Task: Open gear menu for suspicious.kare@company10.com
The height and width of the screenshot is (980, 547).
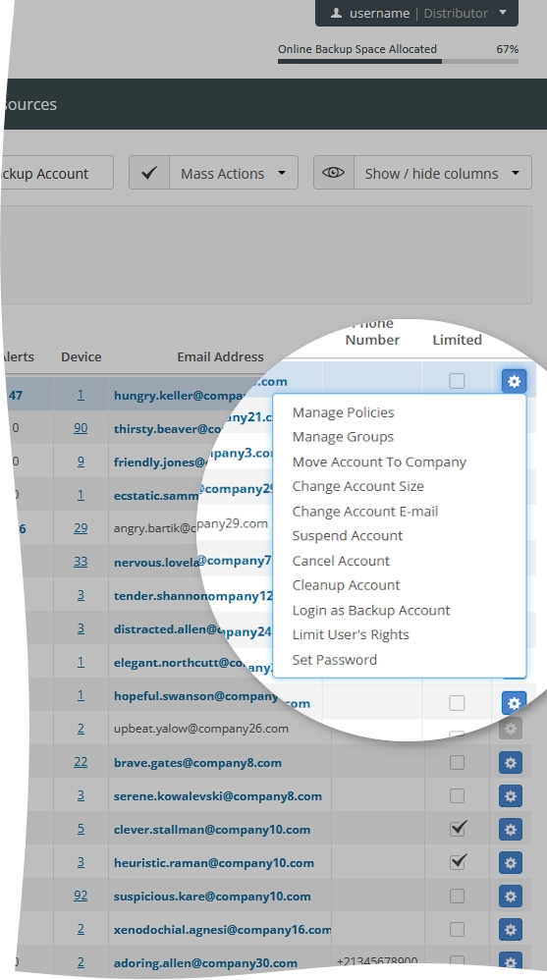Action: (x=510, y=897)
